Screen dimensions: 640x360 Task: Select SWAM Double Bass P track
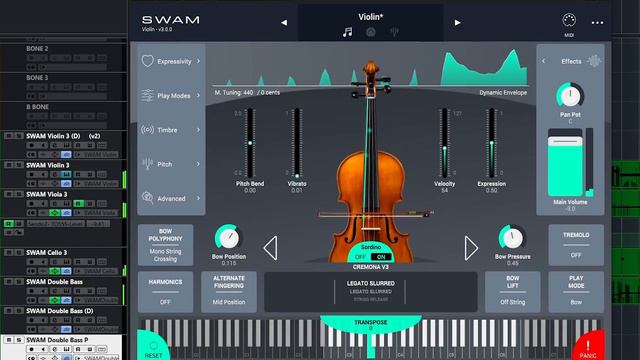(x=57, y=340)
